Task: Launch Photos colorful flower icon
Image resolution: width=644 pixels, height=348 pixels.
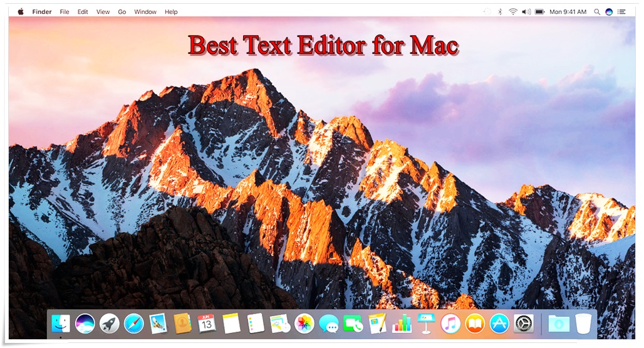Action: click(304, 324)
